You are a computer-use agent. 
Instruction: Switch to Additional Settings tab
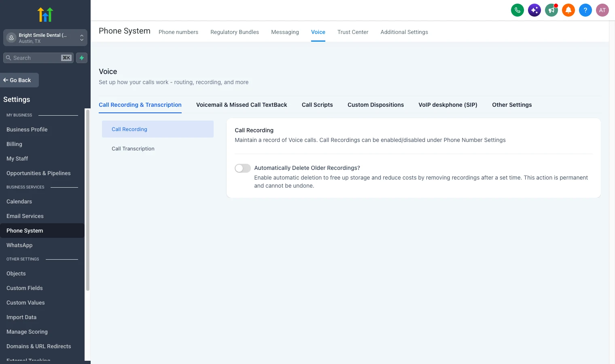point(404,32)
